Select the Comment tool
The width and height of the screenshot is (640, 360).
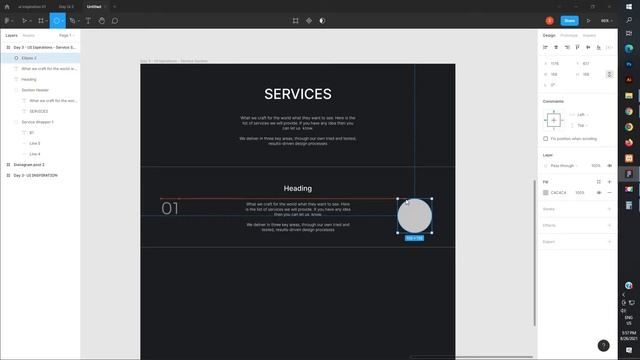click(x=115, y=21)
